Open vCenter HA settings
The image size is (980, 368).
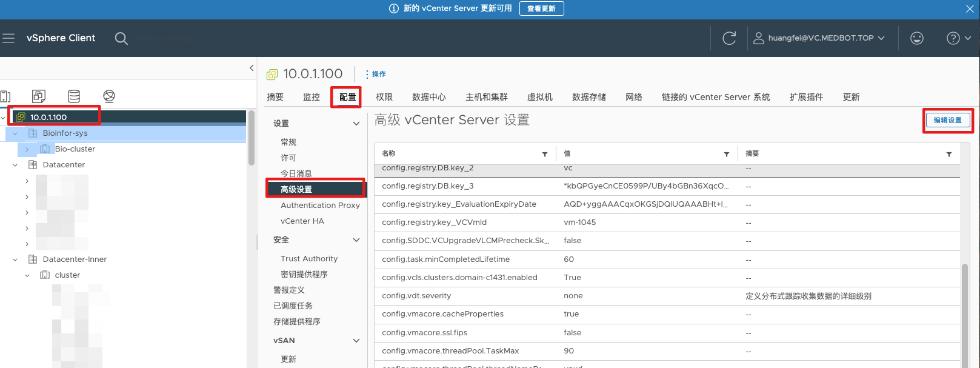(302, 221)
